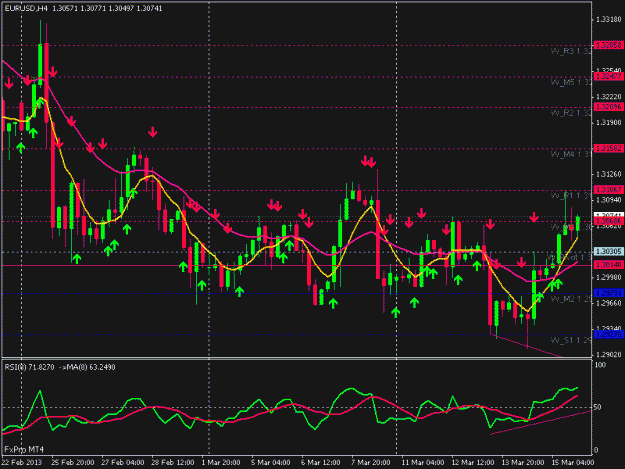Click the 27 Feb 04:00 time label

(122, 462)
